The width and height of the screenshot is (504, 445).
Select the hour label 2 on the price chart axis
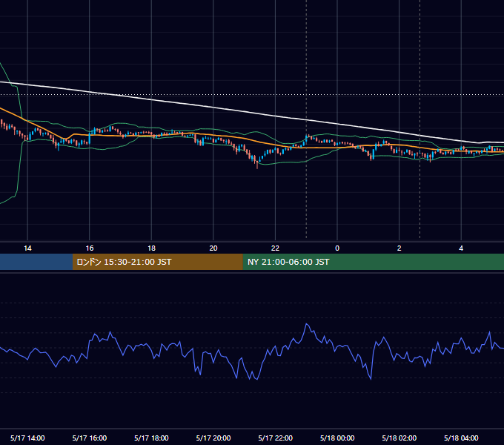(399, 248)
